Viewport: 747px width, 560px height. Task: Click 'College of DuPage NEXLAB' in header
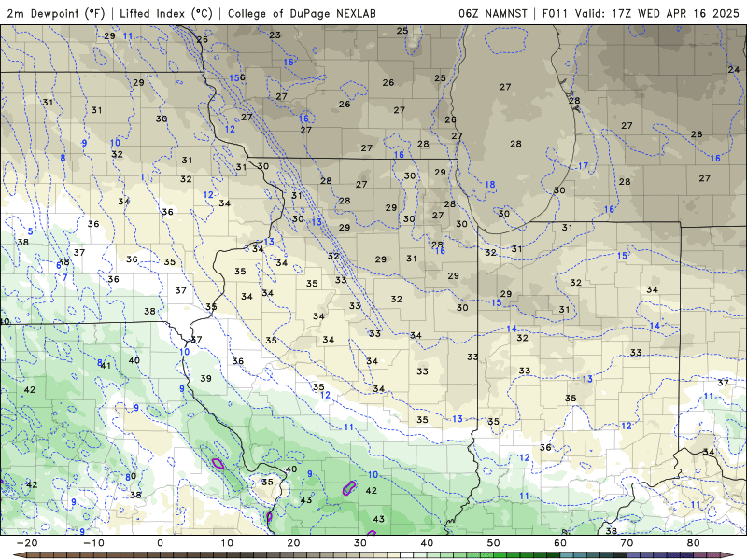pyautogui.click(x=302, y=13)
